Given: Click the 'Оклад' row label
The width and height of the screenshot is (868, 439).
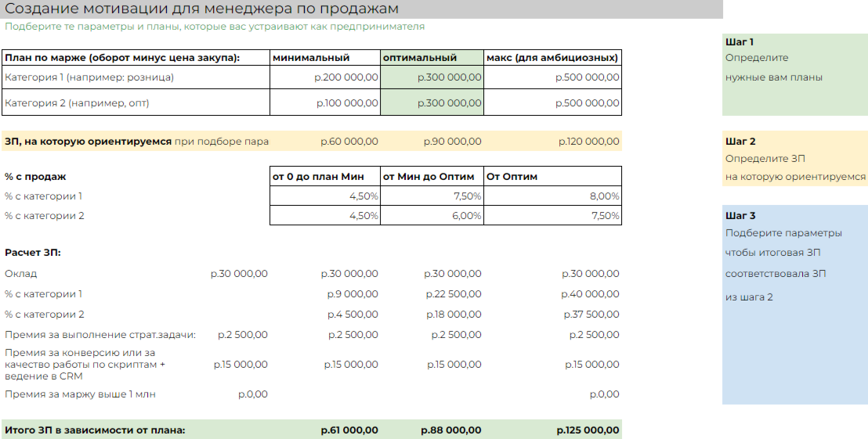Looking at the screenshot, I should point(20,274).
